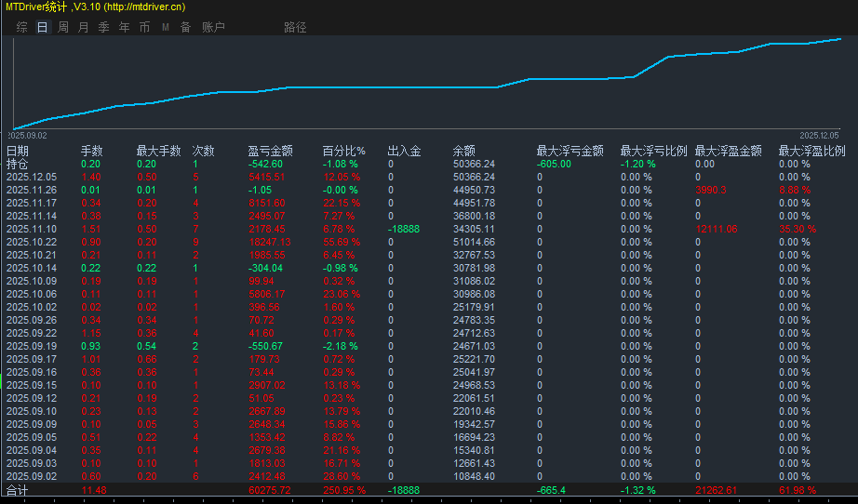Open the 备 tab
Viewport: 858px width, 504px height.
(185, 27)
